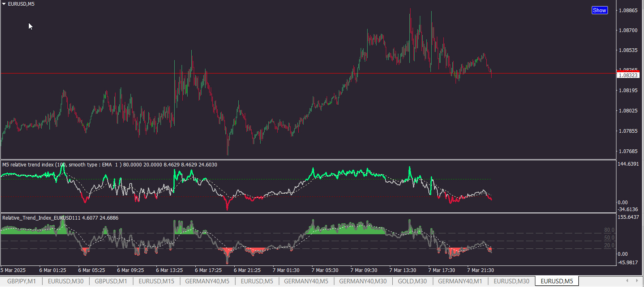Click the blue Show button

[599, 10]
